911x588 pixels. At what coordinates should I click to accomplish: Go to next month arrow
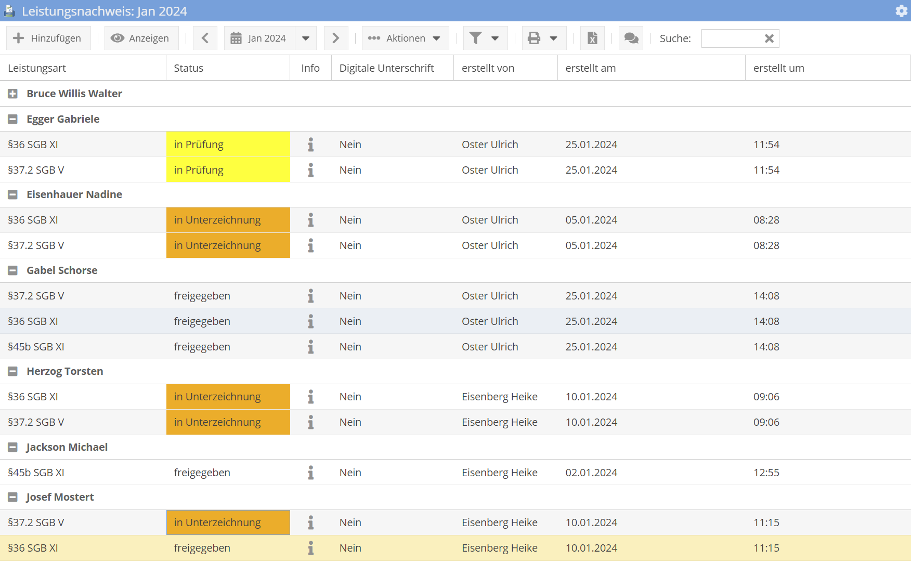pos(335,38)
